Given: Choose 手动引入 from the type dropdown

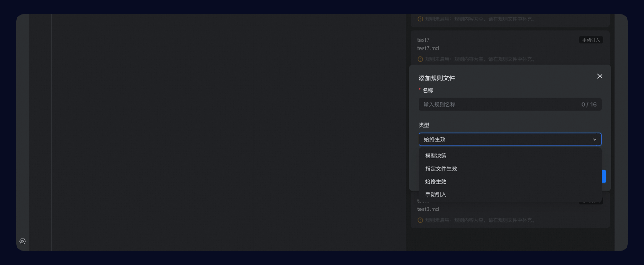Looking at the screenshot, I should [x=436, y=194].
